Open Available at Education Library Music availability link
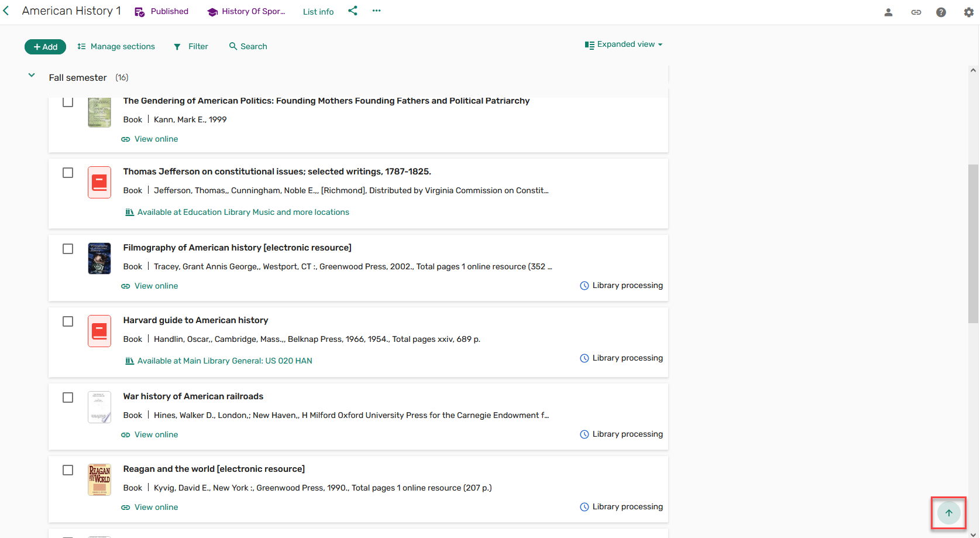This screenshot has width=980, height=538. 238,213
